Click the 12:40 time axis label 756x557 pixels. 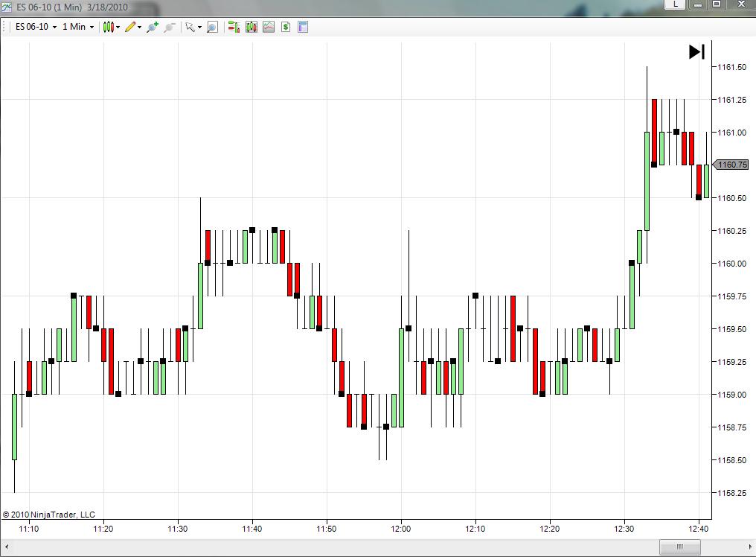pos(699,529)
